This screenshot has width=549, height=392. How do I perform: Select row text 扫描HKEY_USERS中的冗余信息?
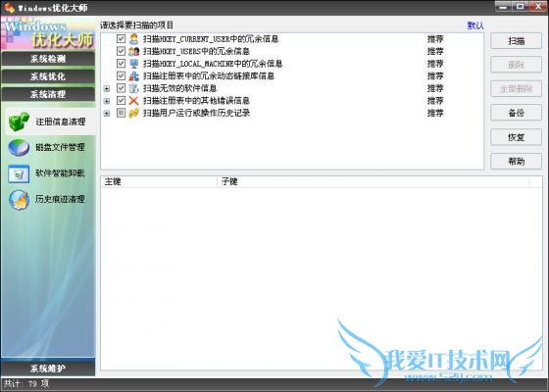(x=196, y=51)
